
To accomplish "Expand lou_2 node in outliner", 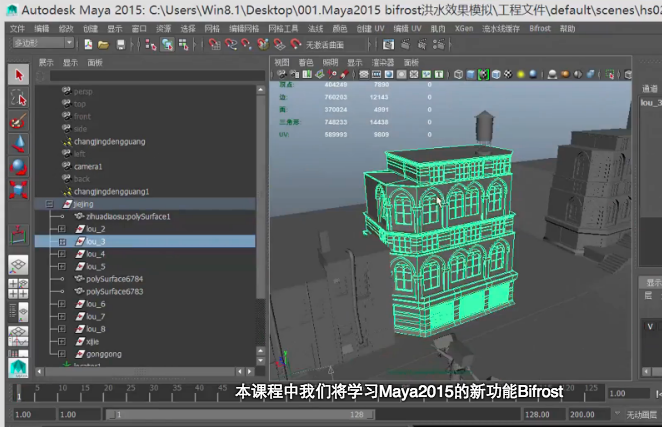I will [x=62, y=229].
